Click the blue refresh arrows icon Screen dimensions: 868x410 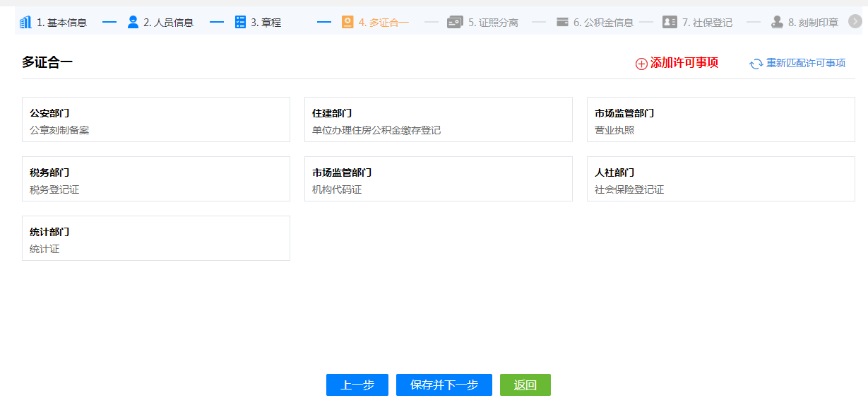756,64
